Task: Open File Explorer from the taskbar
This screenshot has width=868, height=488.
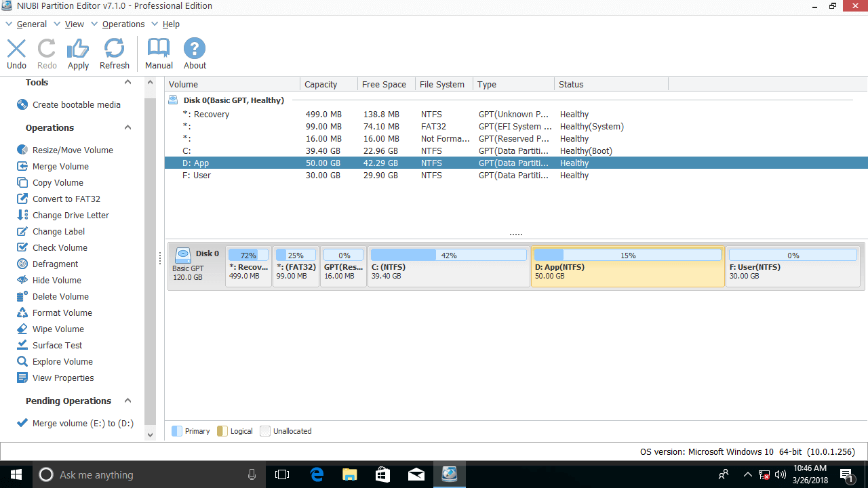Action: click(349, 474)
